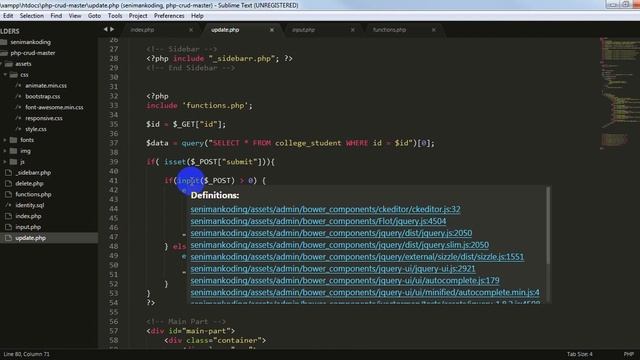Close the update.php tab
The image size is (640, 360).
coord(271,30)
